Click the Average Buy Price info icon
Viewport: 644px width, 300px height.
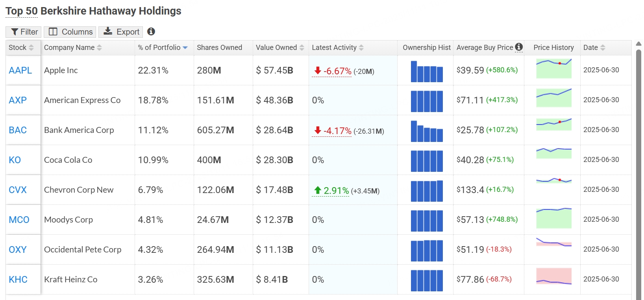point(519,47)
